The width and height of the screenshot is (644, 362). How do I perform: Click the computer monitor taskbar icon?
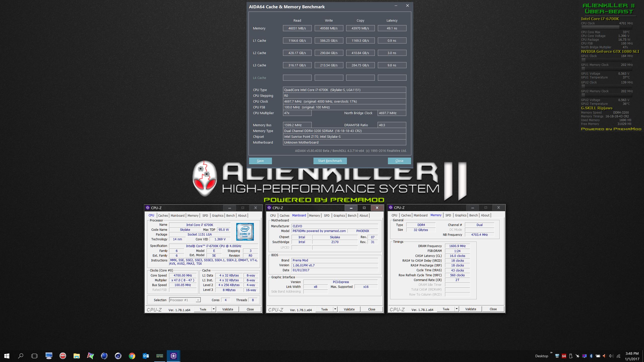49,356
